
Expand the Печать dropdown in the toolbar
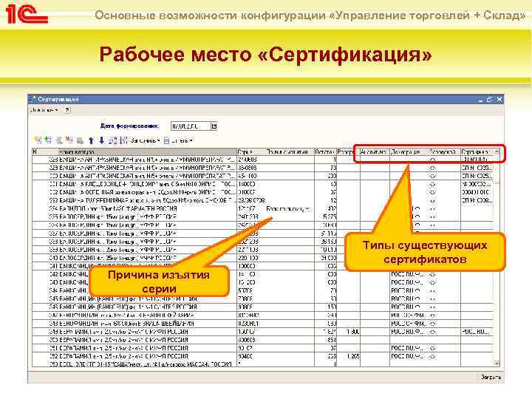click(179, 140)
